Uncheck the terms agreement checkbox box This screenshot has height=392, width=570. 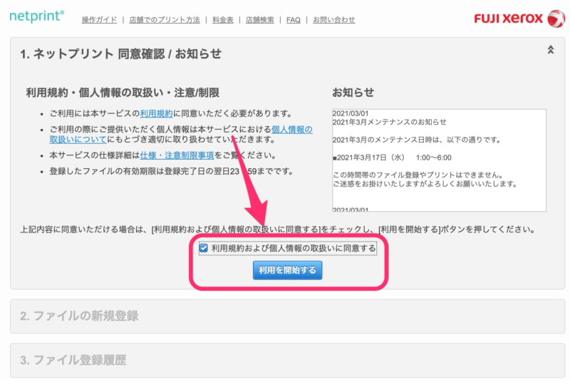point(204,248)
